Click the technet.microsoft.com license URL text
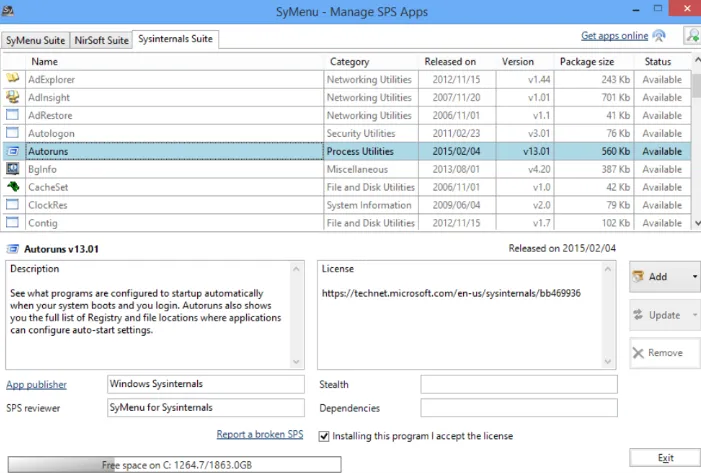The image size is (701, 473). tap(451, 293)
